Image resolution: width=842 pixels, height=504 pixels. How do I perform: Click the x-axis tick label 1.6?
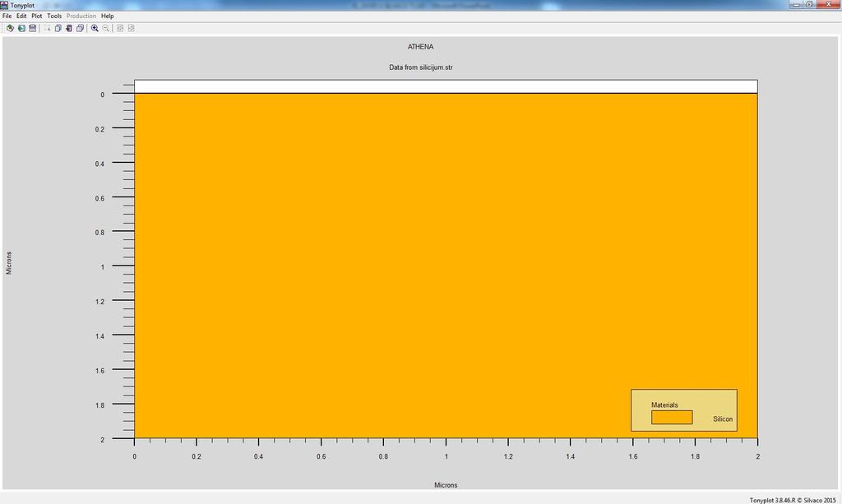[x=633, y=457]
